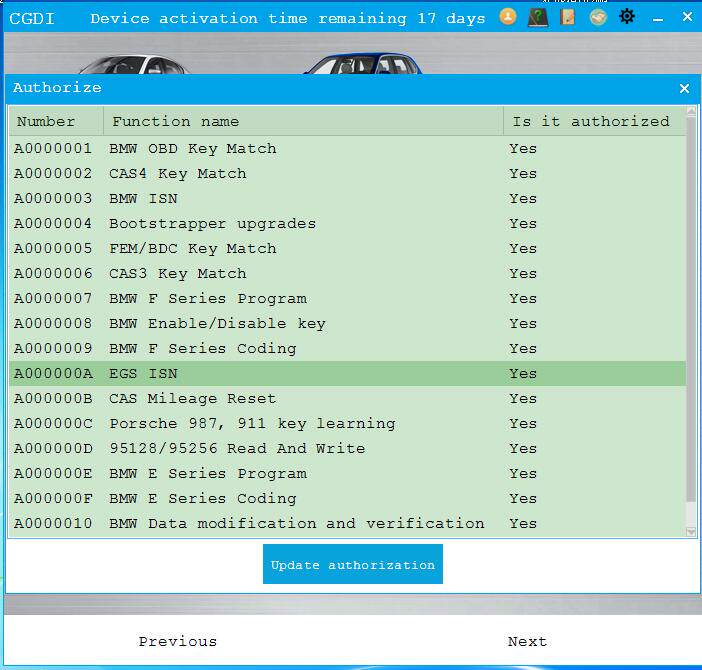The image size is (702, 670).
Task: Click the Function name column header
Action: click(303, 121)
